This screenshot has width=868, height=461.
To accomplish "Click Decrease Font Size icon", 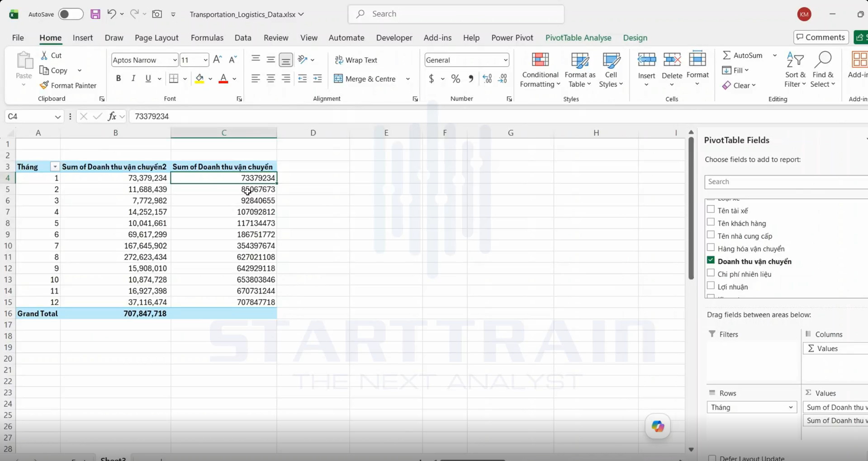I will point(232,60).
